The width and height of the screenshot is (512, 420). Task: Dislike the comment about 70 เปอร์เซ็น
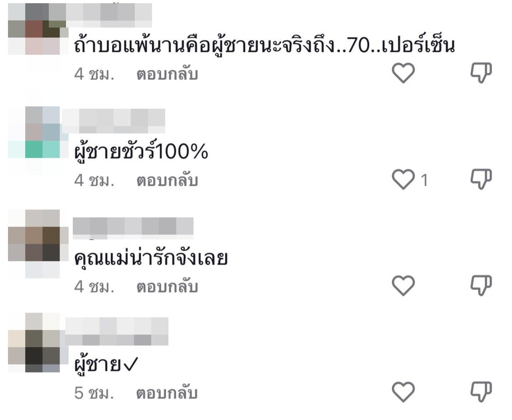[480, 73]
